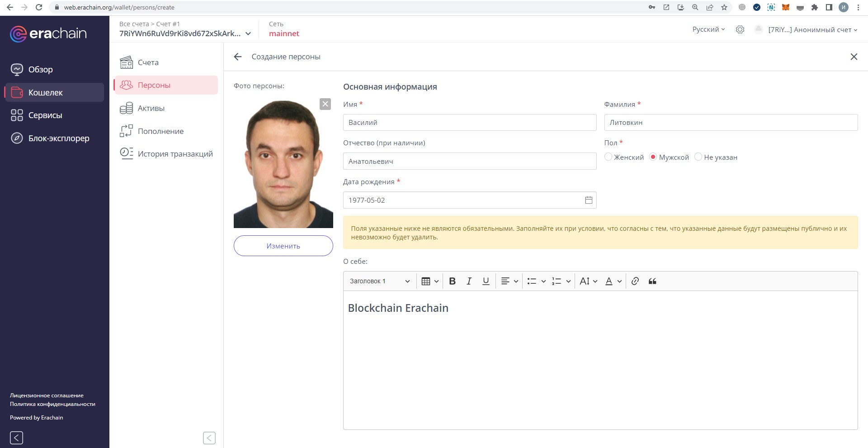
Task: Select the Женский gender option
Action: pyautogui.click(x=609, y=157)
